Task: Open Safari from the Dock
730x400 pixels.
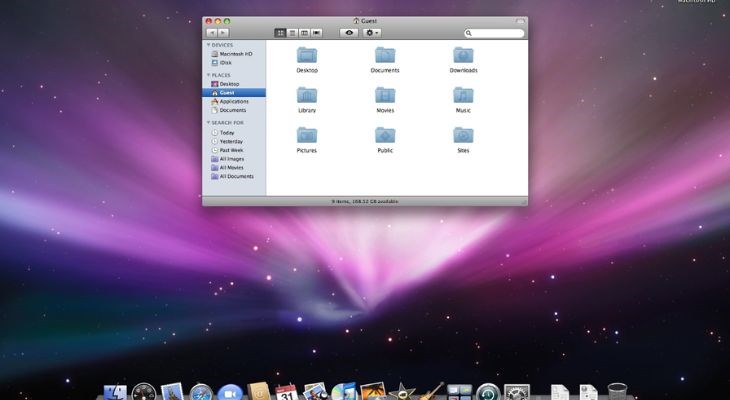Action: (201, 393)
